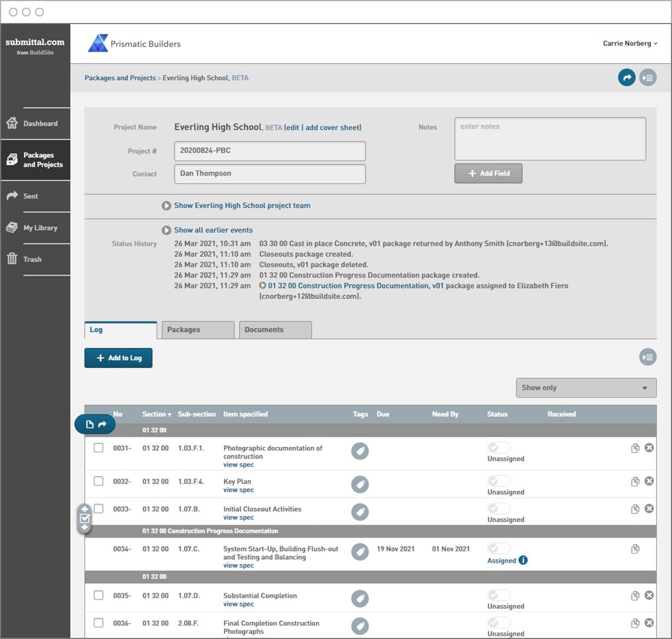Viewport: 672px width, 639px height.
Task: Click the Add to Log button
Action: pos(118,358)
